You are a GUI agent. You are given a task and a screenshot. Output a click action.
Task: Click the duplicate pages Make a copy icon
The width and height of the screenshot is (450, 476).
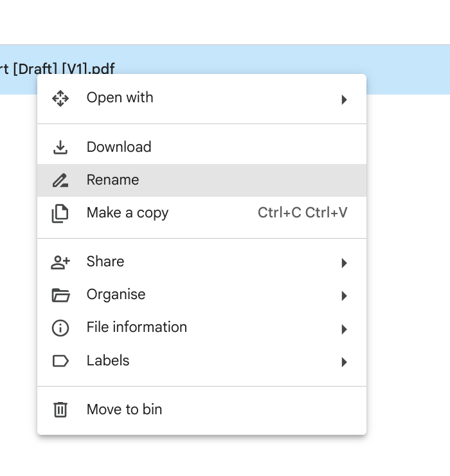point(60,214)
